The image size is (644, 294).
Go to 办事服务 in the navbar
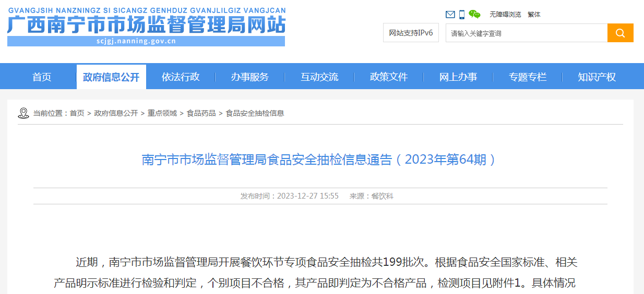[250, 77]
